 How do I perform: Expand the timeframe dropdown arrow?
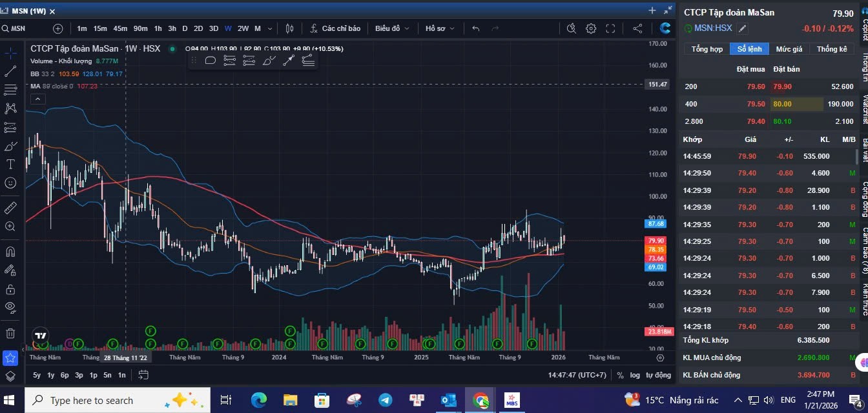pyautogui.click(x=270, y=28)
